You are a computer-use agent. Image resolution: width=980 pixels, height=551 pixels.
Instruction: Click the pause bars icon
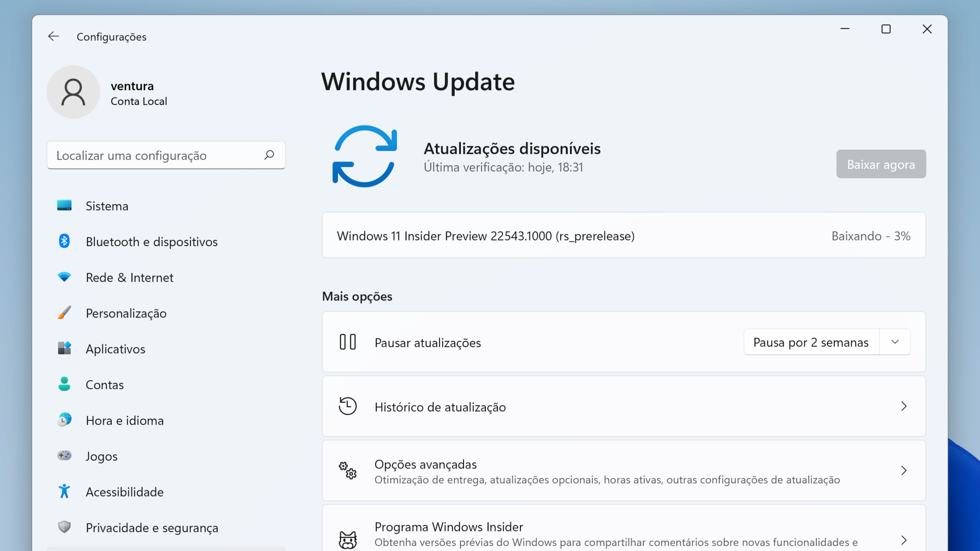348,342
